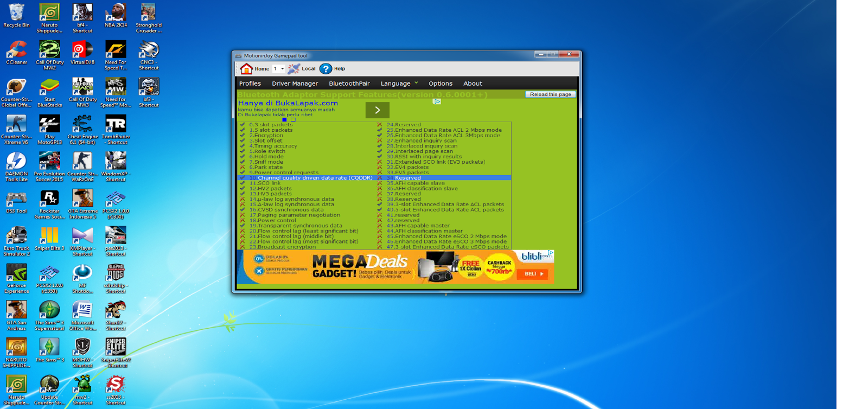Open Microsoft Office Word desktop icon
Screen dimensions: 868x409
tap(82, 316)
